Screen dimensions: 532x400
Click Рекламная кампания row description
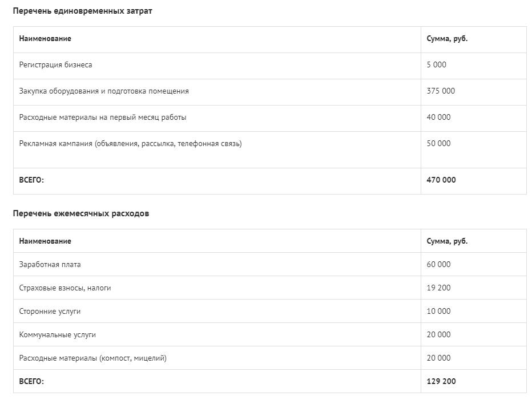(131, 144)
